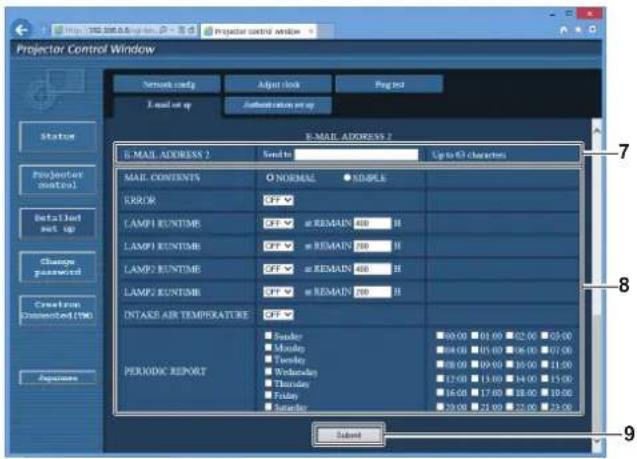Viewport: 637px width, 459px height.
Task: Enable the 00:00 report time checkbox
Action: pyautogui.click(x=440, y=336)
